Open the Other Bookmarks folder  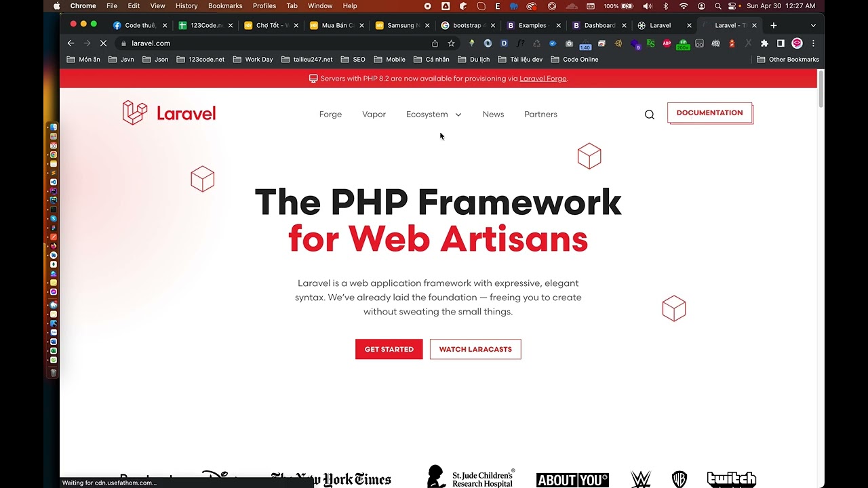pos(788,60)
